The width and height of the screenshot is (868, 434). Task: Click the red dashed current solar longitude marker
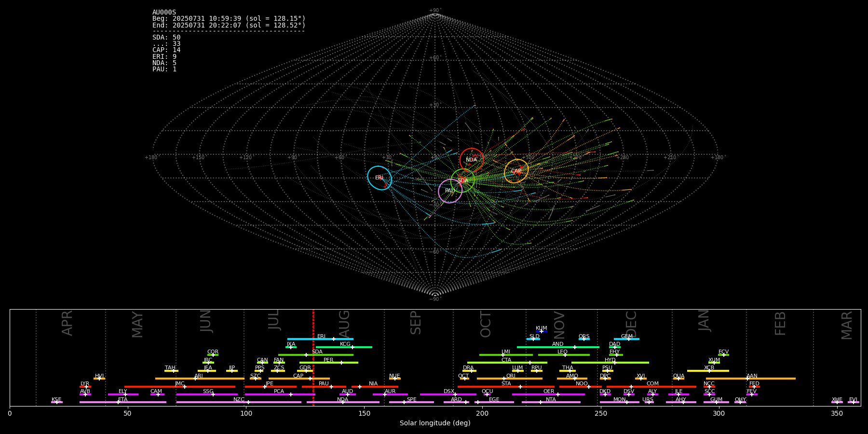[313, 357]
